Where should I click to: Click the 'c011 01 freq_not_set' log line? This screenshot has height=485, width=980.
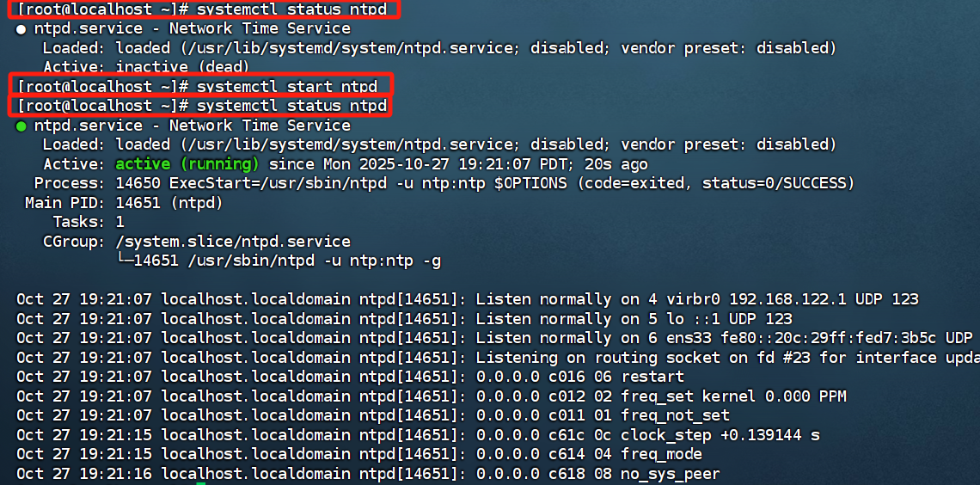[372, 415]
